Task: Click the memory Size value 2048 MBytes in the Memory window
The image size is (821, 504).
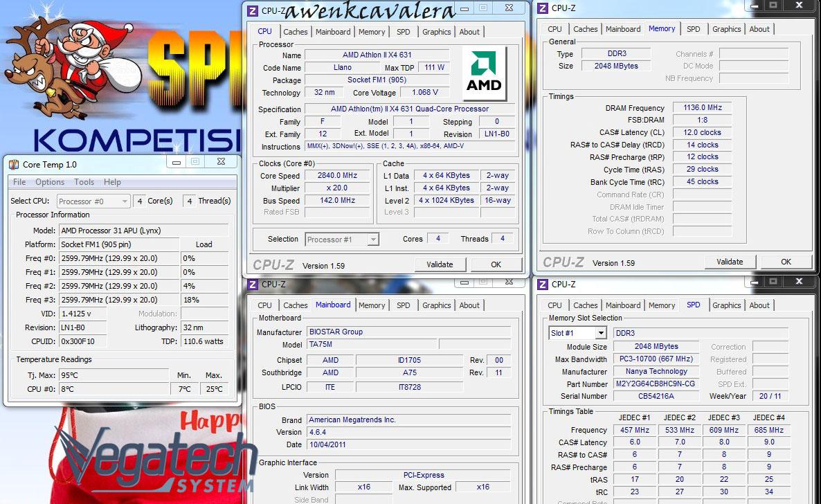Action: 616,66
